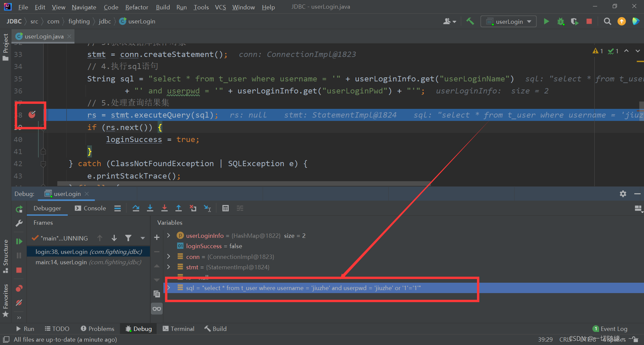
Task: Stop the running process in main toolbar
Action: tap(589, 21)
